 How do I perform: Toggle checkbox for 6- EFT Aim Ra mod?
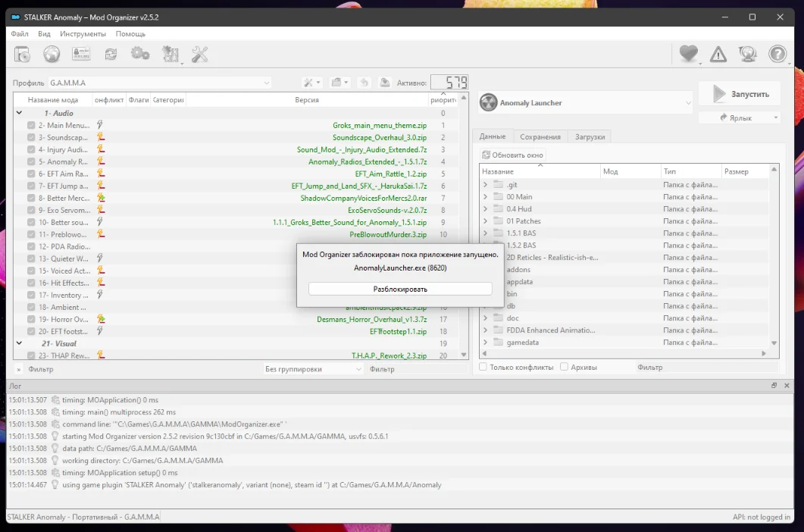(x=31, y=174)
